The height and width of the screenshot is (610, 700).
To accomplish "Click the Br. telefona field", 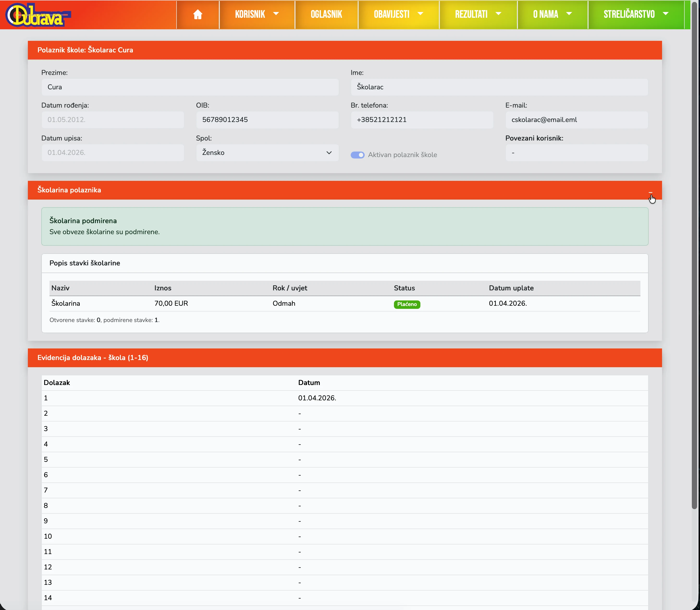I will tap(422, 120).
